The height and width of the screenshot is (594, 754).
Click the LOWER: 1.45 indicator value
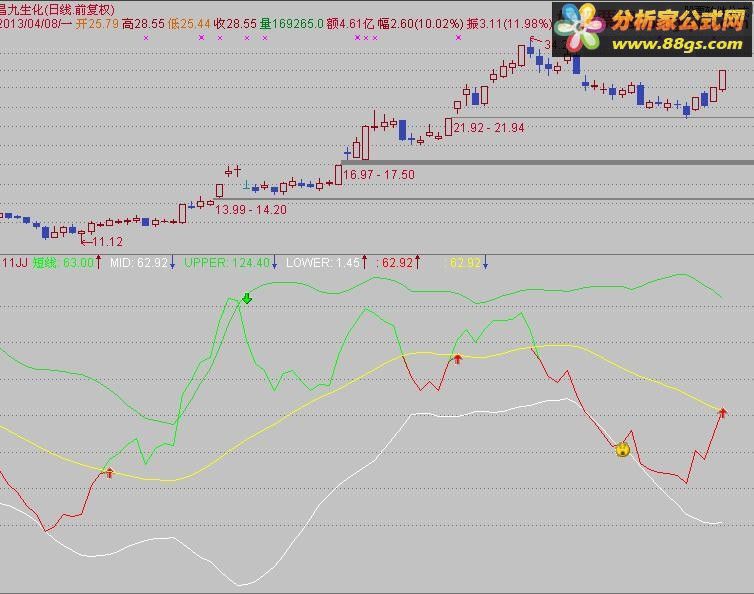click(323, 263)
